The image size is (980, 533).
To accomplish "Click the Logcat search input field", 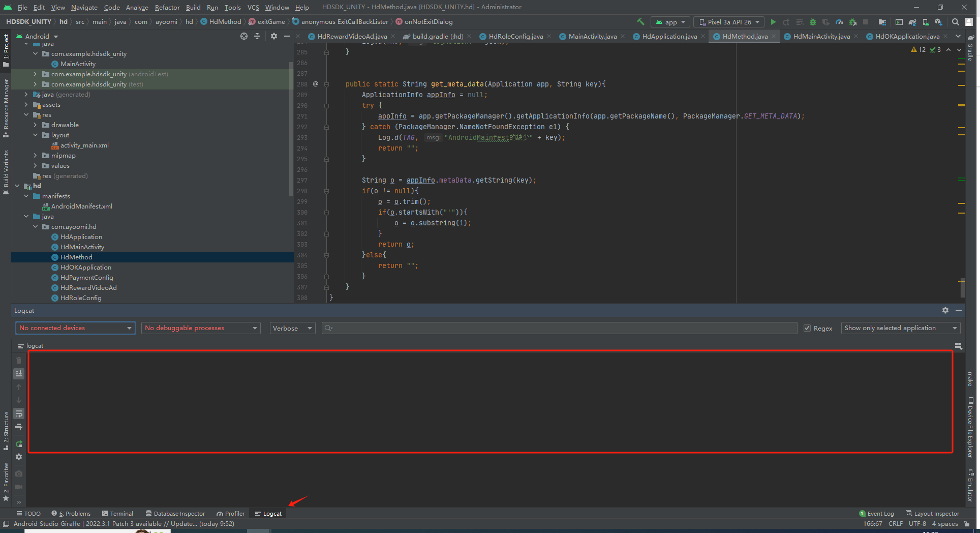I will tap(559, 328).
